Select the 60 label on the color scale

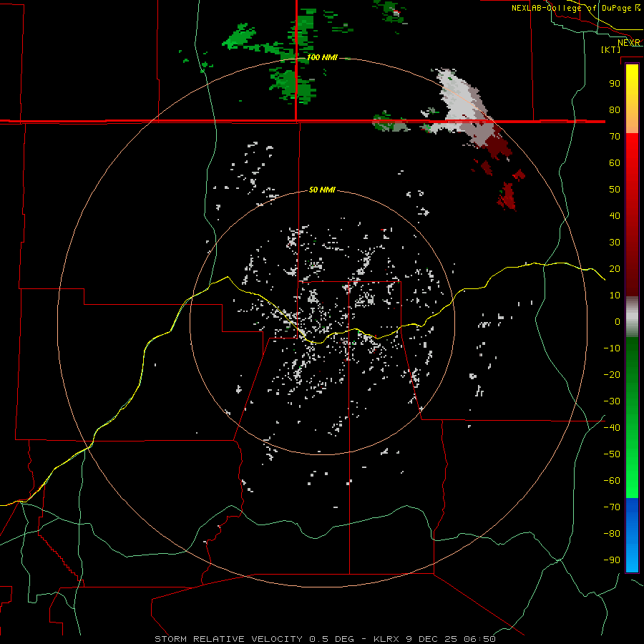tap(615, 162)
